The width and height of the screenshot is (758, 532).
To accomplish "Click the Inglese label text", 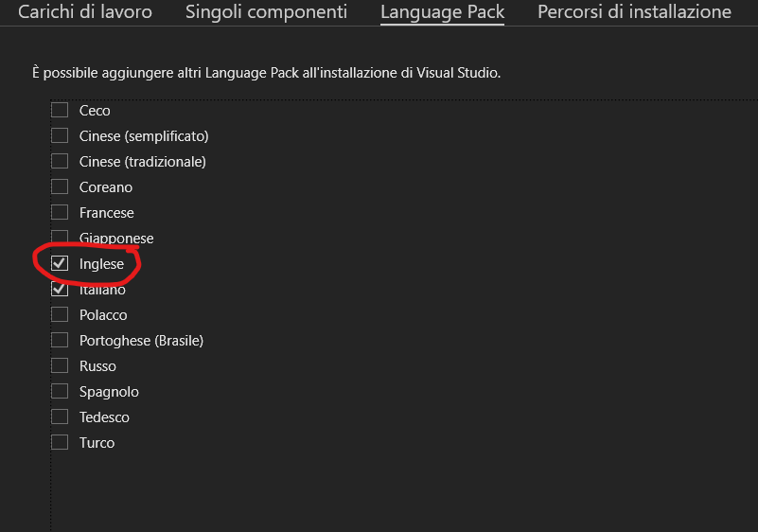I will point(101,264).
